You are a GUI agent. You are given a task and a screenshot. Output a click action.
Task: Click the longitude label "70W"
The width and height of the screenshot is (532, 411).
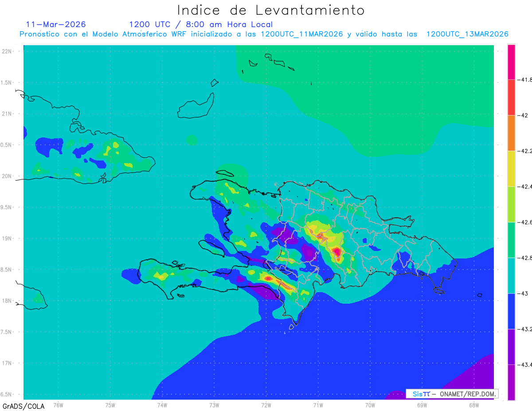click(370, 405)
